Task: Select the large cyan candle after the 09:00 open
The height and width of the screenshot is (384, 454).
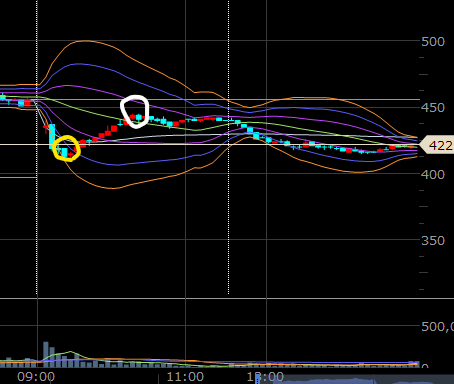Action: click(52, 136)
